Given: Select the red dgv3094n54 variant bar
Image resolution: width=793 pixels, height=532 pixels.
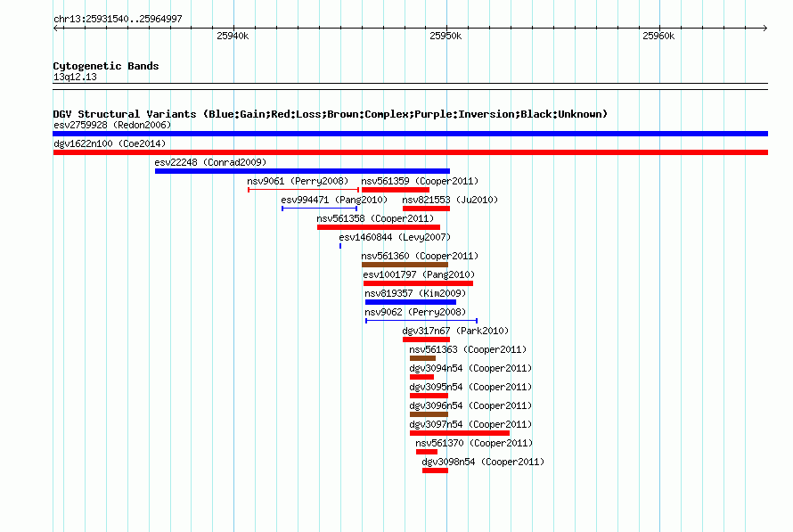Looking at the screenshot, I should 421,377.
